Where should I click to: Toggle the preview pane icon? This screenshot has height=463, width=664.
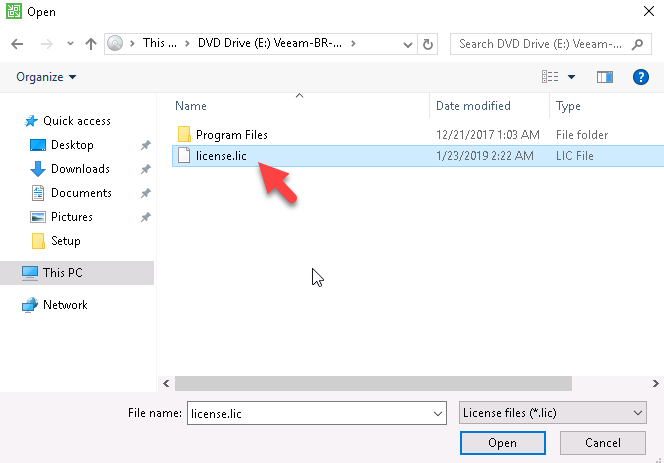point(605,77)
